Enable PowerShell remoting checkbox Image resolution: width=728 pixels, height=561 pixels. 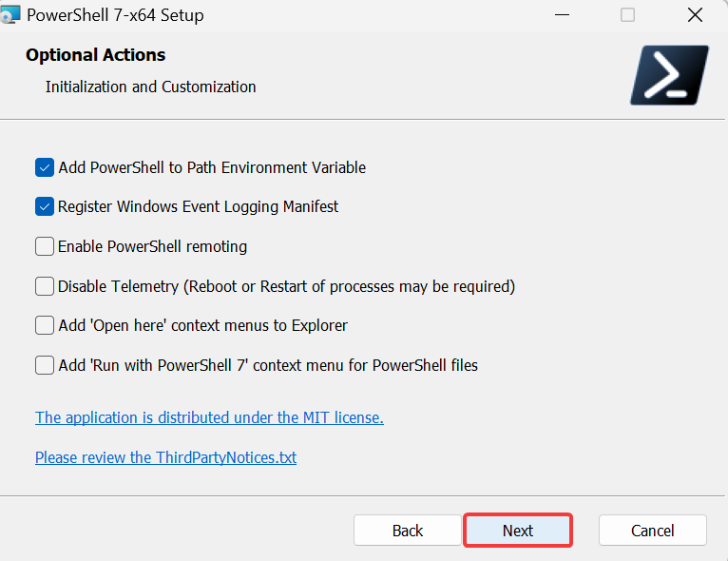pos(45,246)
